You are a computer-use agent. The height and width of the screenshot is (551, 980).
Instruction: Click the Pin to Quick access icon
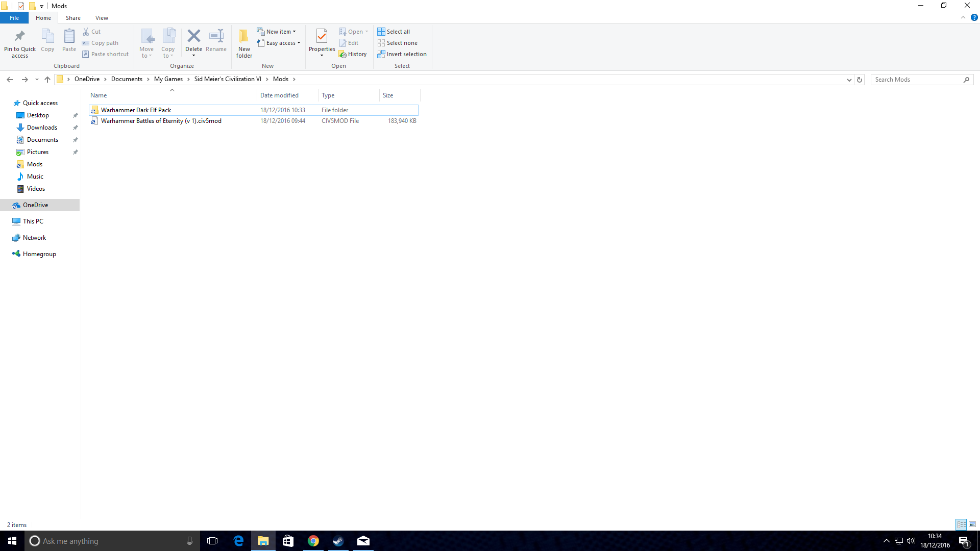click(20, 43)
